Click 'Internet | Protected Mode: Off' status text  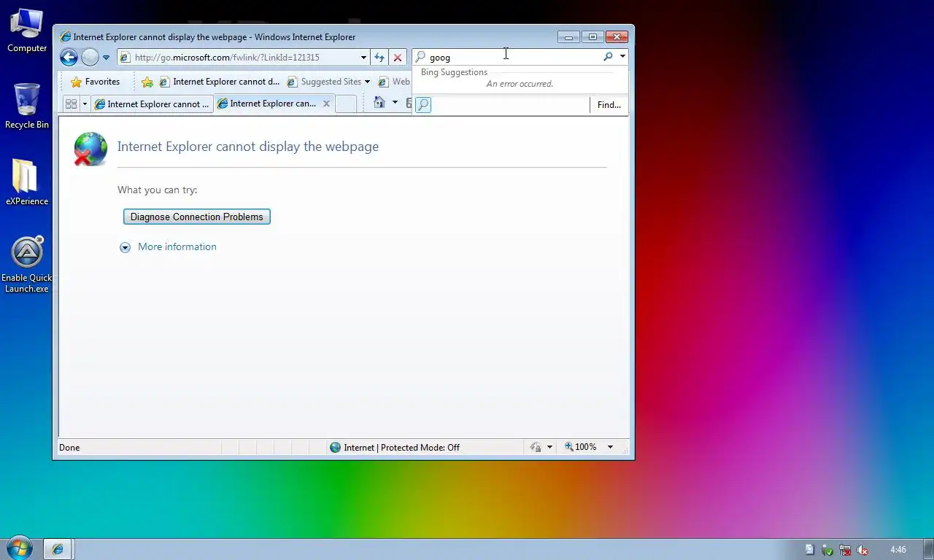tap(401, 448)
